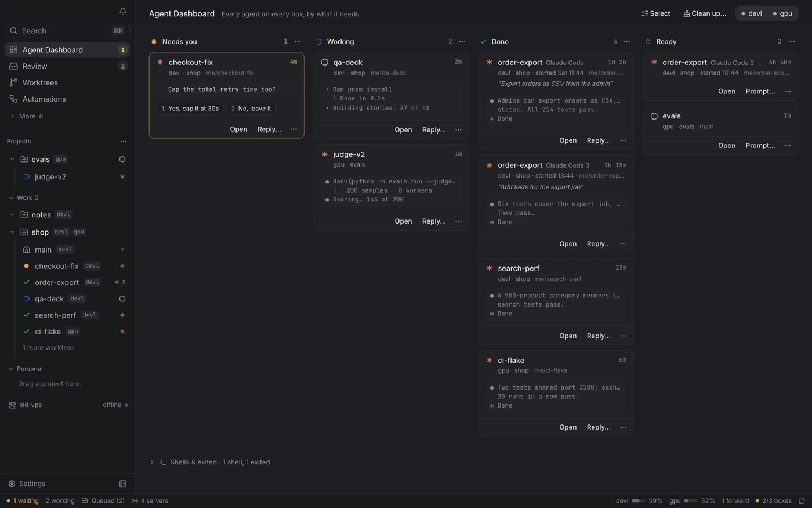
Task: Open more options on qa-deck card
Action: click(x=458, y=130)
